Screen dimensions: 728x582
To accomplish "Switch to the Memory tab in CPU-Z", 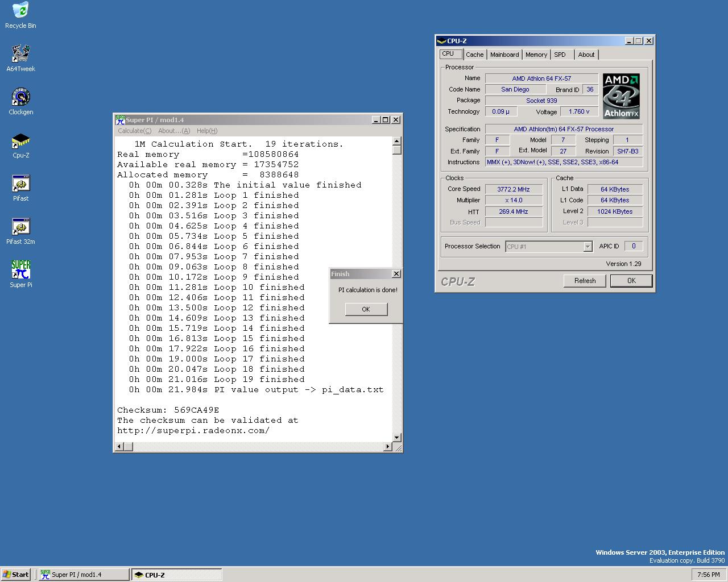I will (x=536, y=55).
